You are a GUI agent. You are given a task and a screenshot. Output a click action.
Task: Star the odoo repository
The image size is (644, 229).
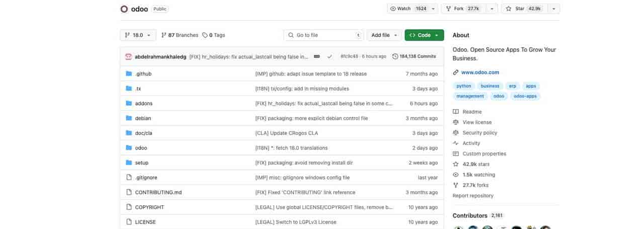[524, 9]
